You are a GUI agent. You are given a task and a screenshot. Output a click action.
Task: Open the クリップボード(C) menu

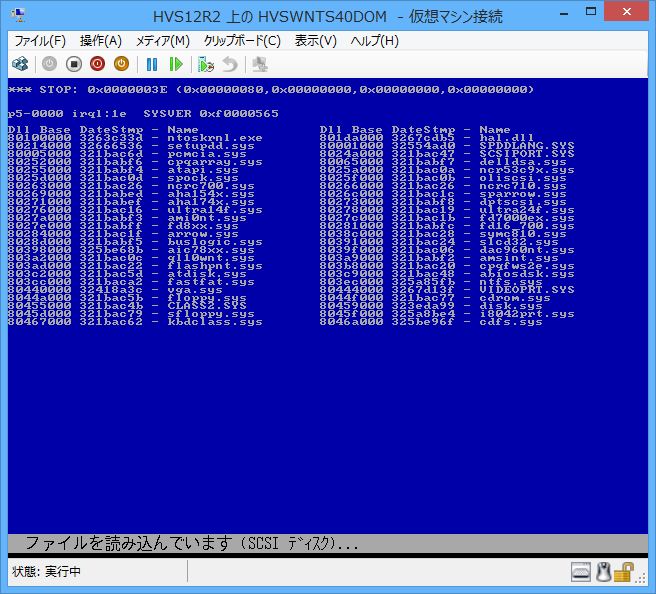[242, 41]
